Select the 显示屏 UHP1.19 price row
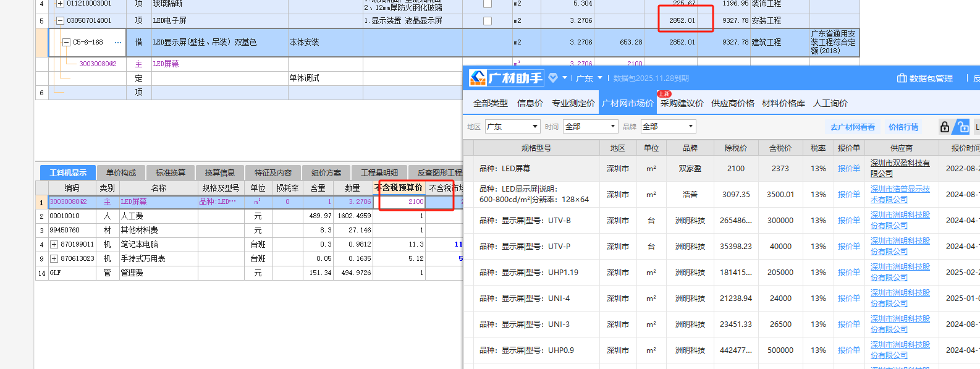 tap(722, 272)
